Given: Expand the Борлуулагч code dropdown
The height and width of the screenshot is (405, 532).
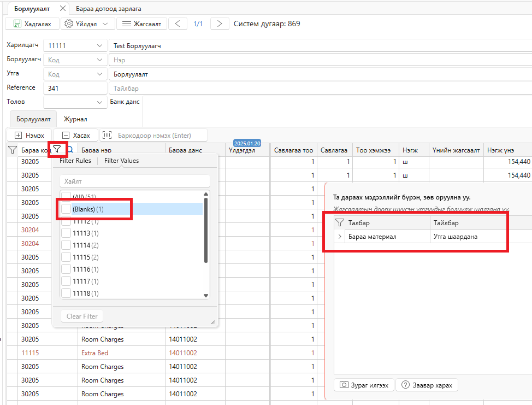Looking at the screenshot, I should [x=99, y=60].
